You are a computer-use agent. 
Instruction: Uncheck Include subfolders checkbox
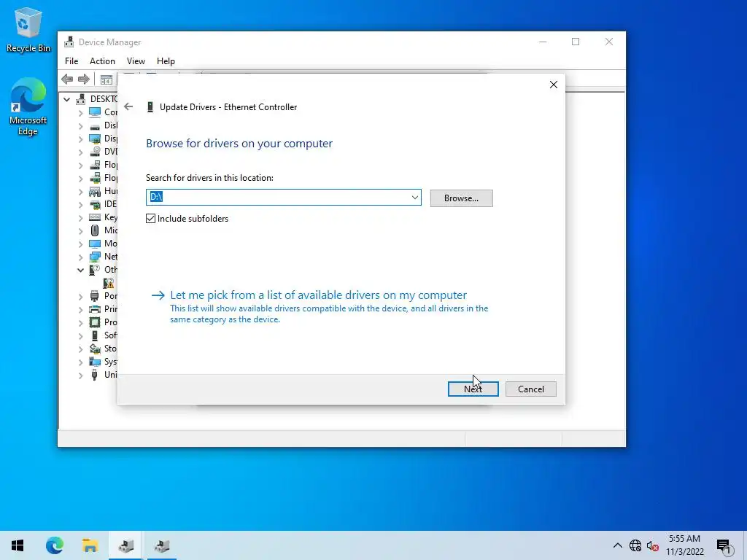pyautogui.click(x=150, y=219)
